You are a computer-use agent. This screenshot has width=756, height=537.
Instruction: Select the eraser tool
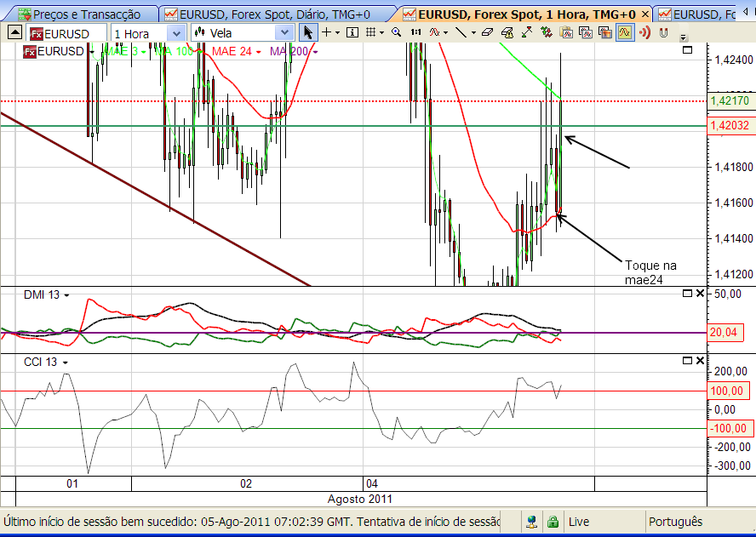[x=488, y=33]
